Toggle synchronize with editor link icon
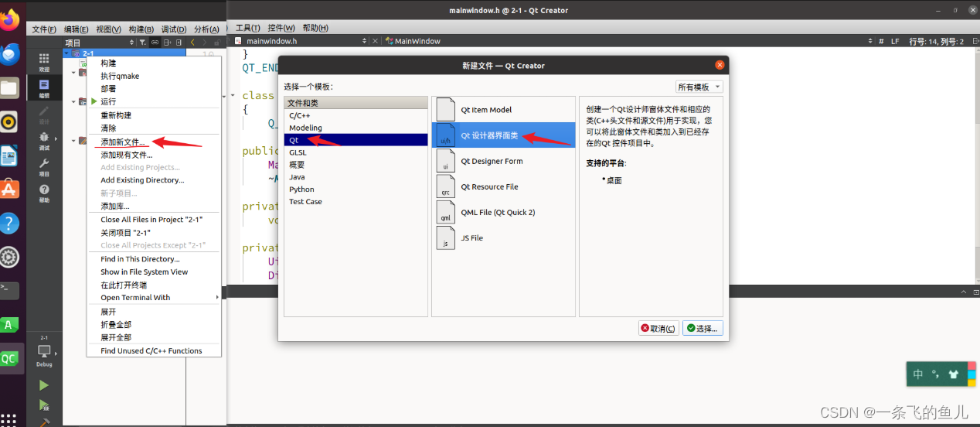The height and width of the screenshot is (427, 980). [x=155, y=43]
